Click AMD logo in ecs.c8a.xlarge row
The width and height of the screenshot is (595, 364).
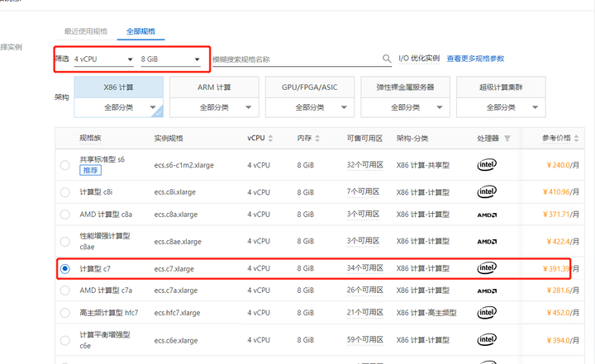pos(487,215)
